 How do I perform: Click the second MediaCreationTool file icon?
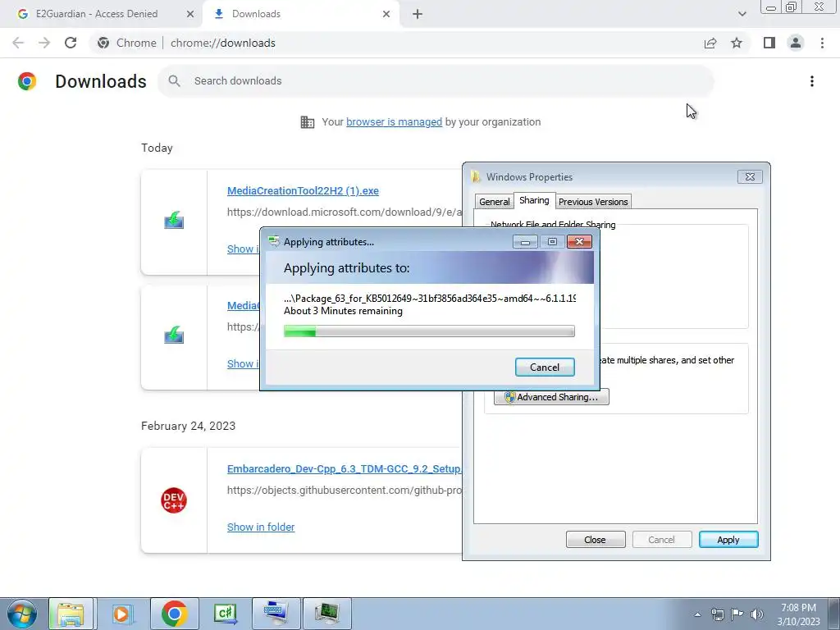pos(174,335)
